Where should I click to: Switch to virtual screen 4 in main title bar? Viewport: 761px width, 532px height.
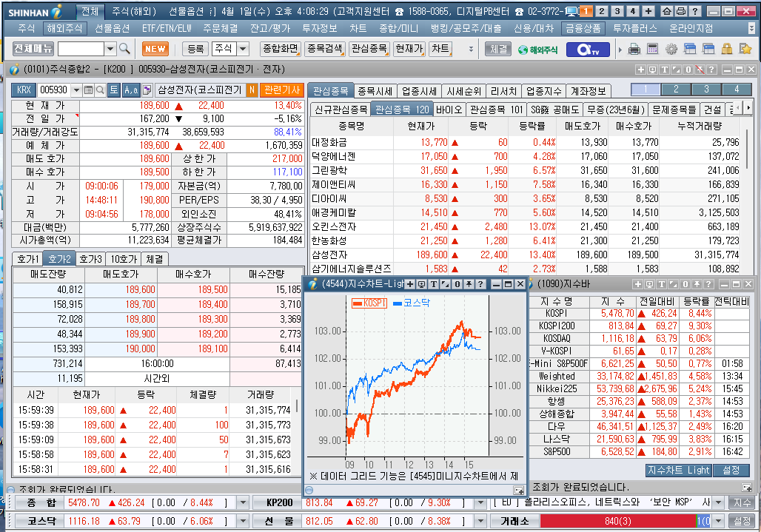pyautogui.click(x=633, y=11)
